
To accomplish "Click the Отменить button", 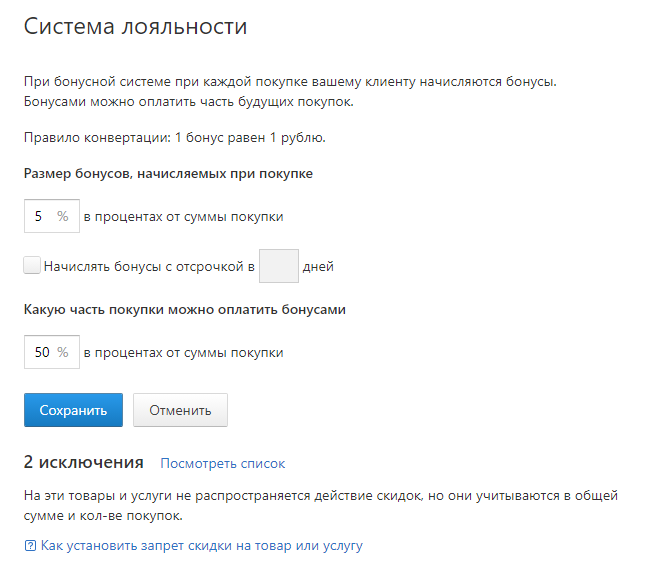I will 180,410.
